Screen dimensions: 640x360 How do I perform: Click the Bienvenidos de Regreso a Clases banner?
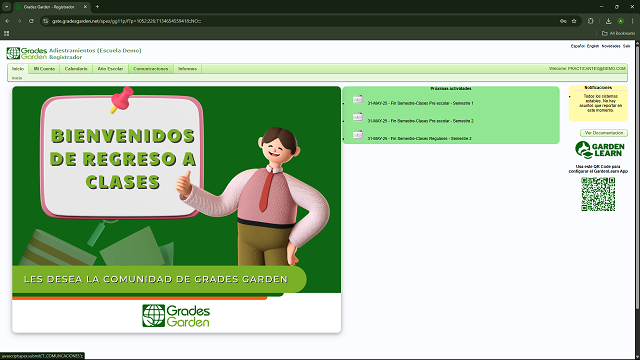[176, 209]
